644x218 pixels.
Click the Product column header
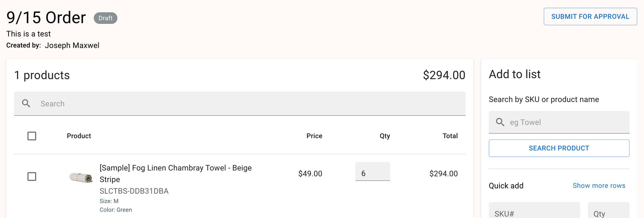click(79, 136)
